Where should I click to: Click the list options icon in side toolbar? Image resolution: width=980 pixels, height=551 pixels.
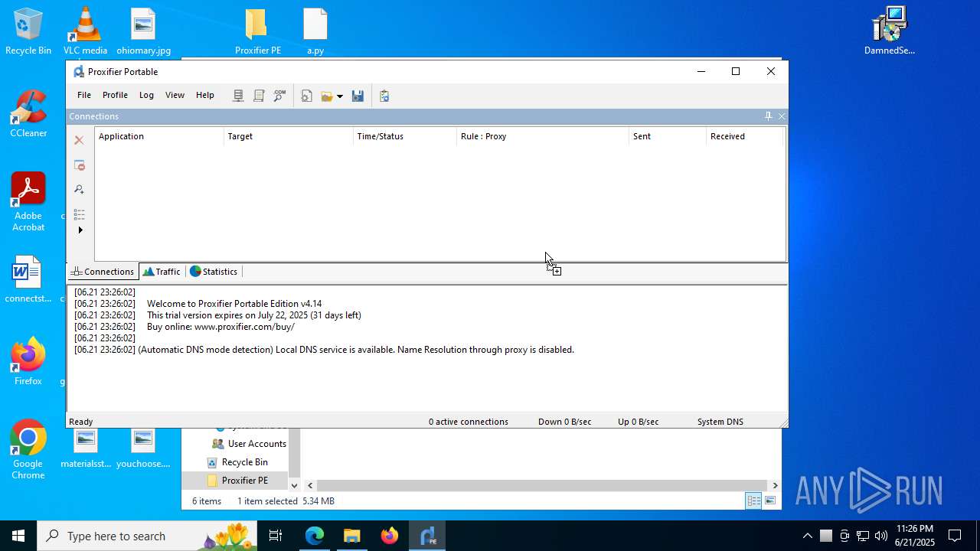coord(79,214)
